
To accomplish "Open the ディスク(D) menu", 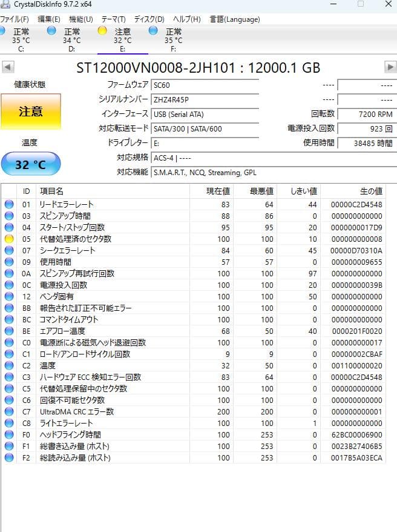I will pos(149,19).
